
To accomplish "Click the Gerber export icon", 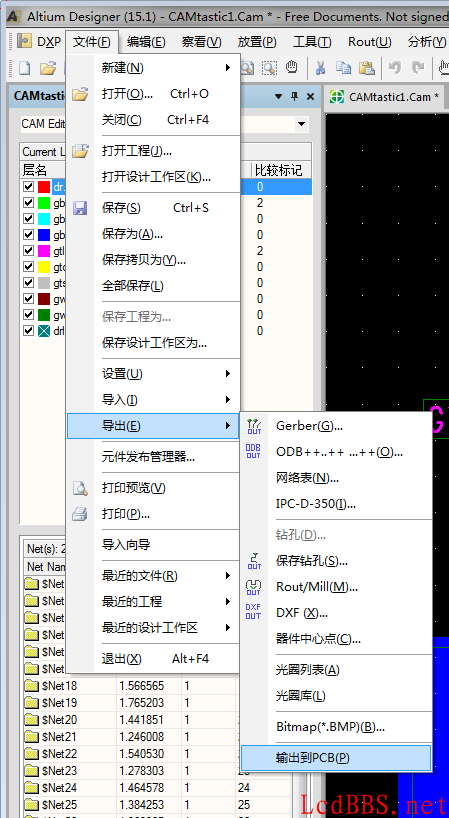I will click(x=254, y=426).
